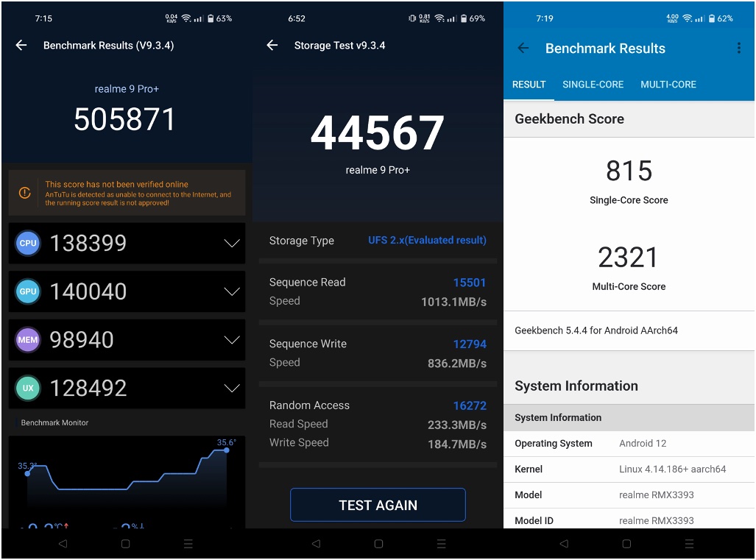Tap the CPU score badge icon
The height and width of the screenshot is (560, 756).
28,244
